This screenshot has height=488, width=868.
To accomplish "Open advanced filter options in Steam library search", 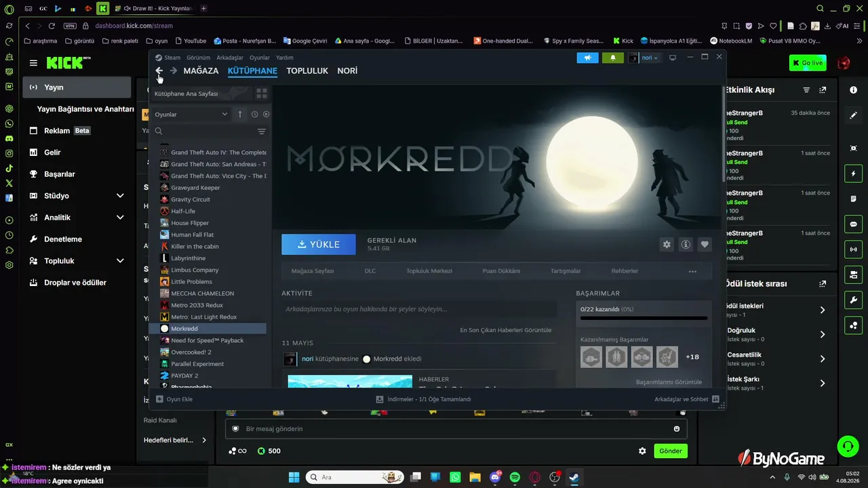I will coord(261,131).
